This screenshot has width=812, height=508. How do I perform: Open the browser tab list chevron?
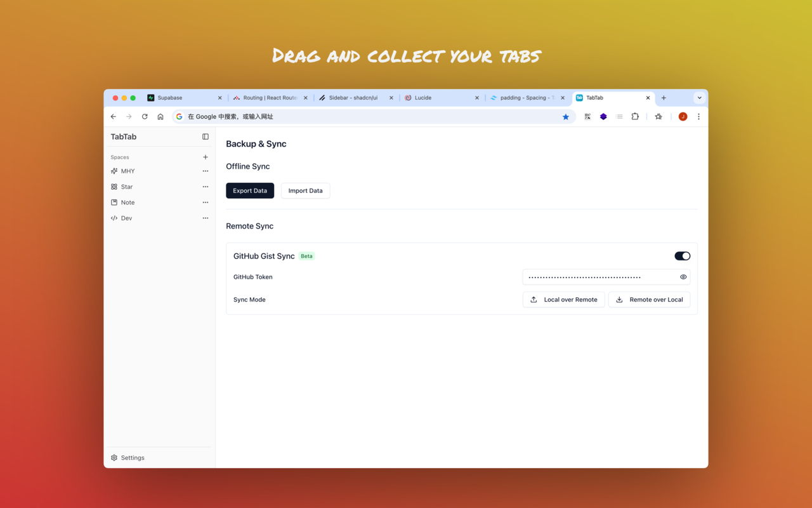point(699,98)
